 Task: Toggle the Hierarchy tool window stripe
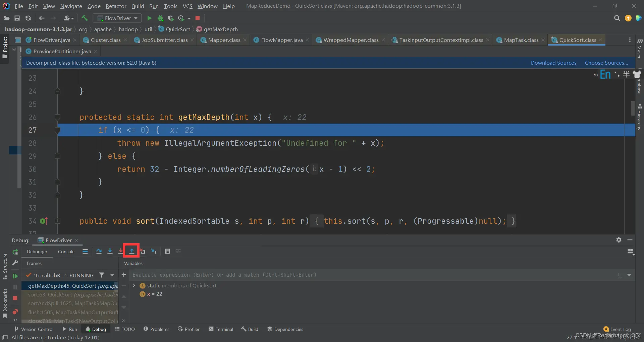pos(639,117)
